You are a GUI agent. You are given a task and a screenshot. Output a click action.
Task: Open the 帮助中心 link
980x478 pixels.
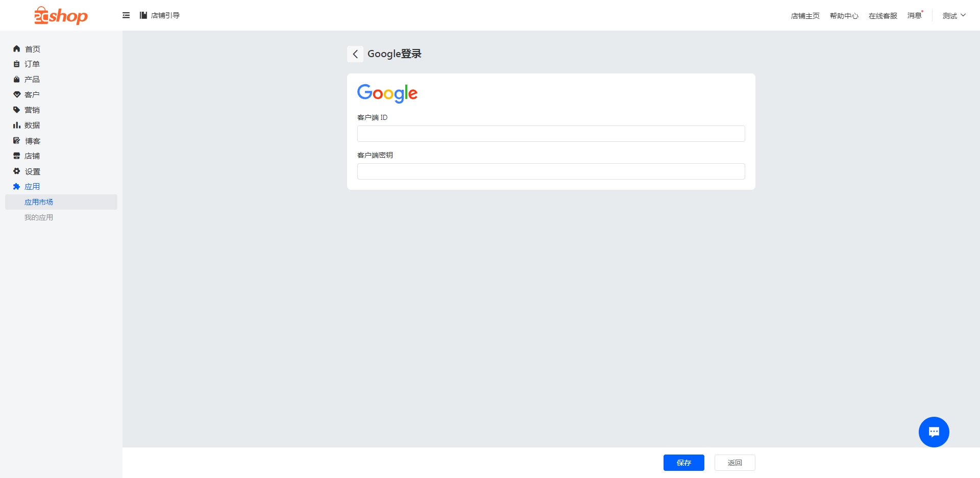point(844,16)
